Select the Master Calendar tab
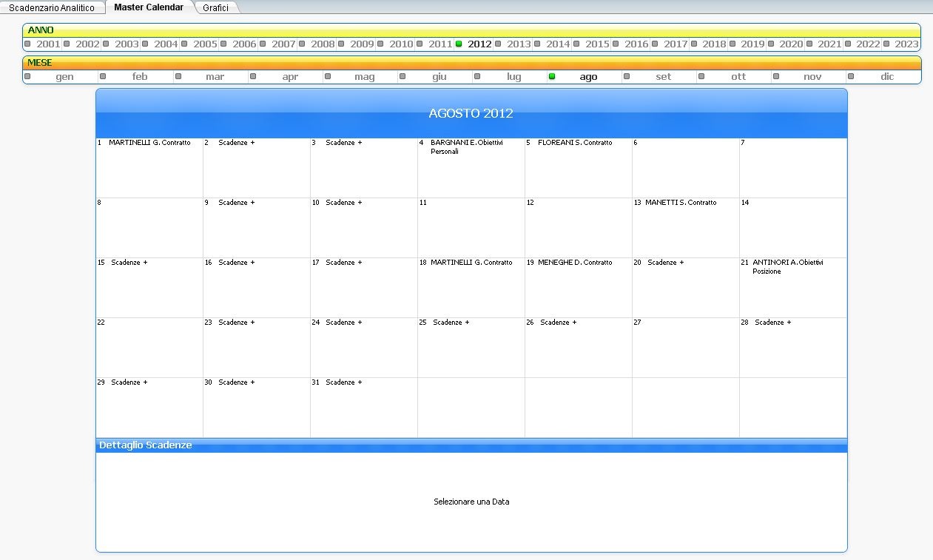Viewport: 933px width, 560px height. coord(149,7)
